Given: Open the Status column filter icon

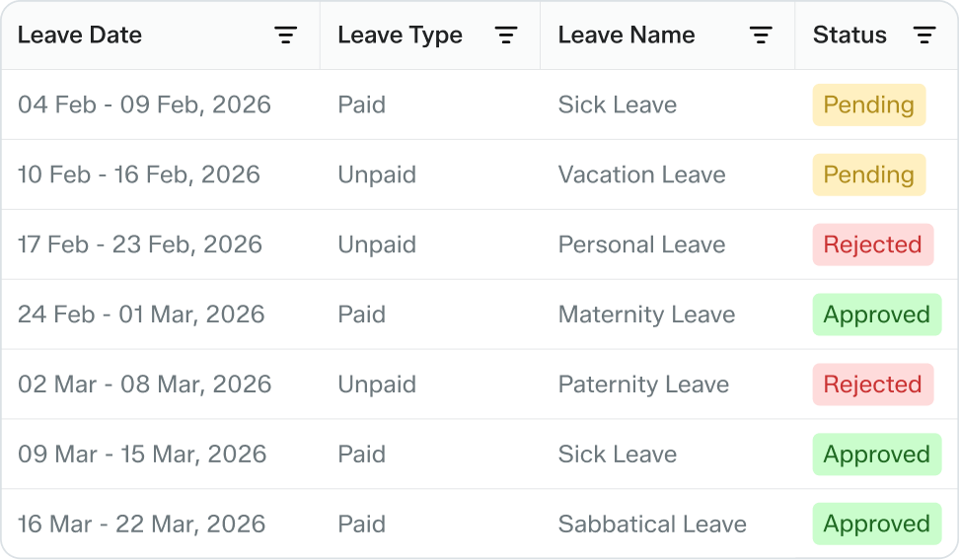Looking at the screenshot, I should tap(924, 35).
